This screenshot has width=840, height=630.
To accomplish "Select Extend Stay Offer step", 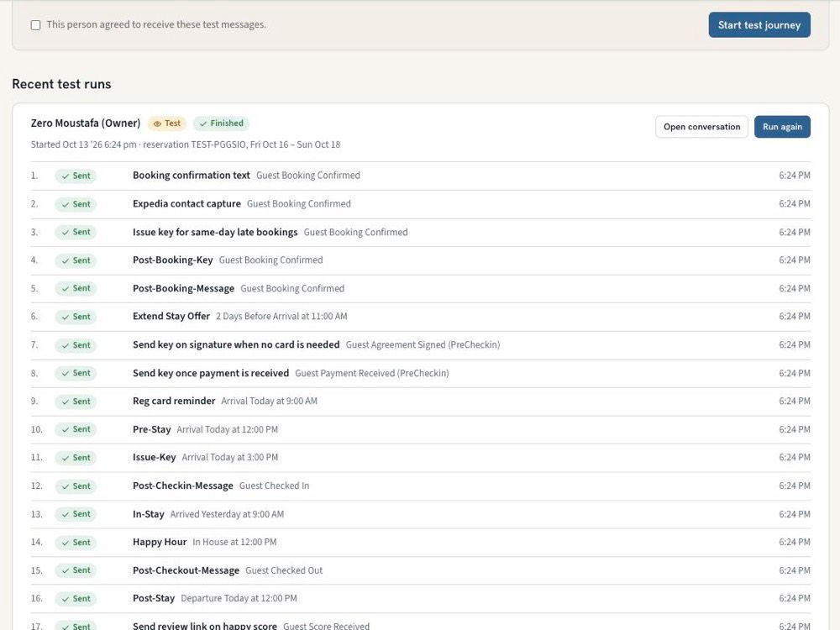I will click(171, 316).
